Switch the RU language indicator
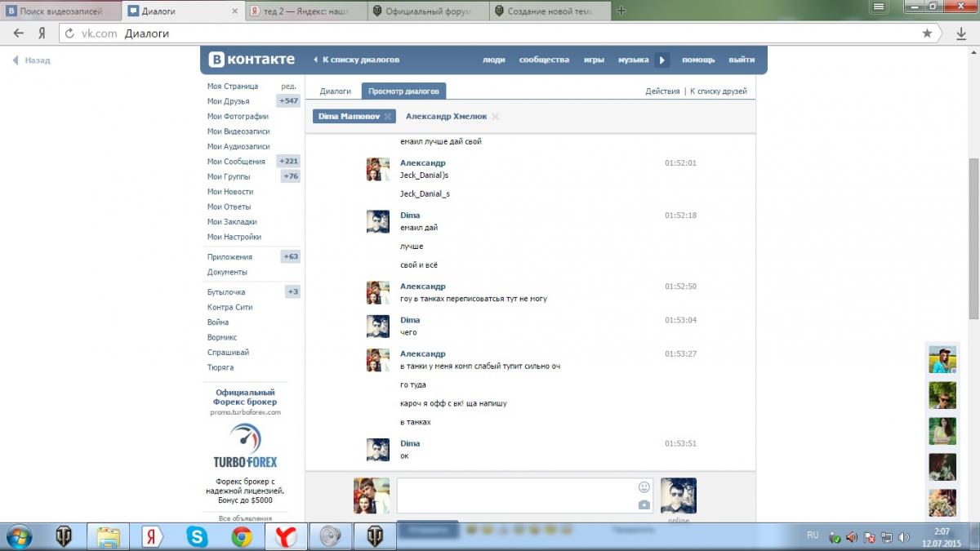The image size is (980, 551). click(x=813, y=535)
